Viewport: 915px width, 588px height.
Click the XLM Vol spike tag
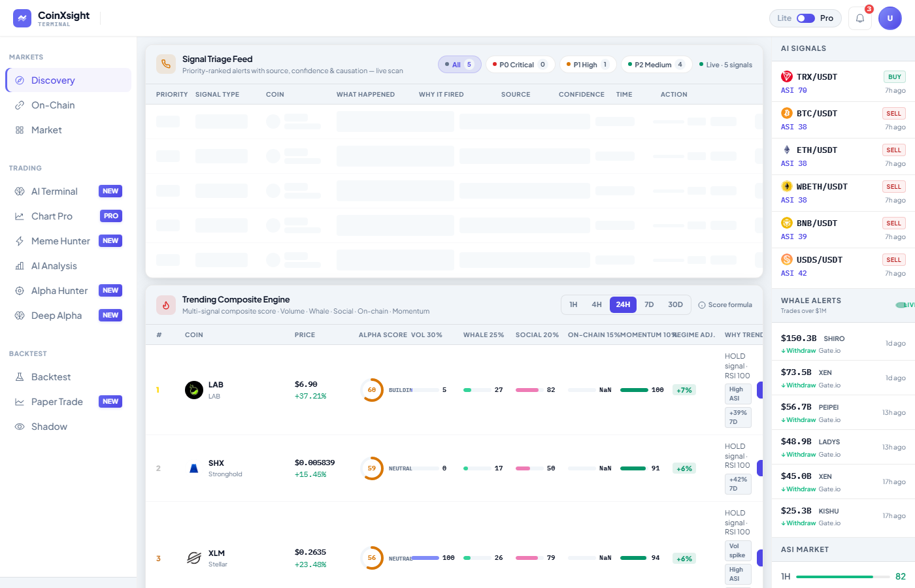tap(737, 551)
